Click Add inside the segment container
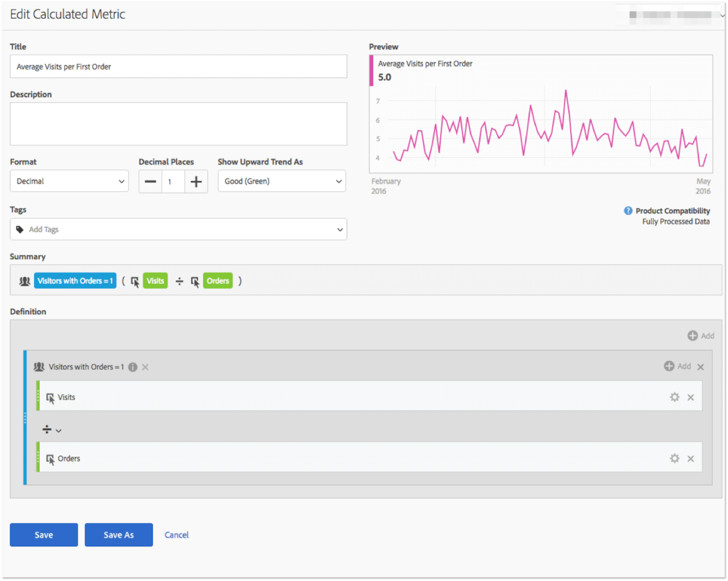Viewport: 728px width, 581px height. point(670,367)
